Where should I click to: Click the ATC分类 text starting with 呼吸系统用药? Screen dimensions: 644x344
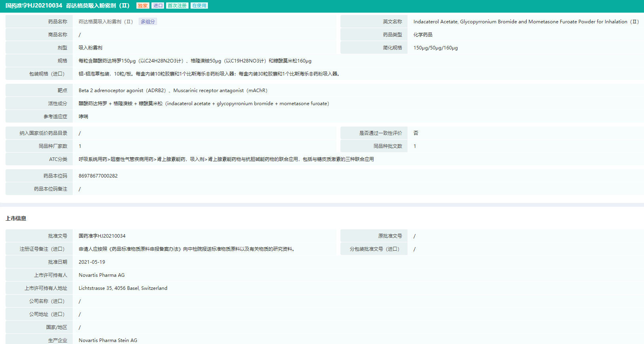click(x=226, y=159)
